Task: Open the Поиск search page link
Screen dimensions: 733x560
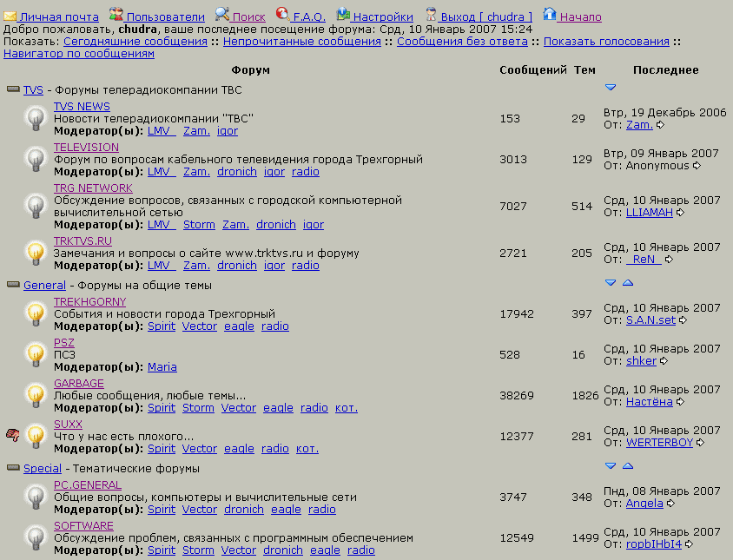Action: (x=248, y=16)
